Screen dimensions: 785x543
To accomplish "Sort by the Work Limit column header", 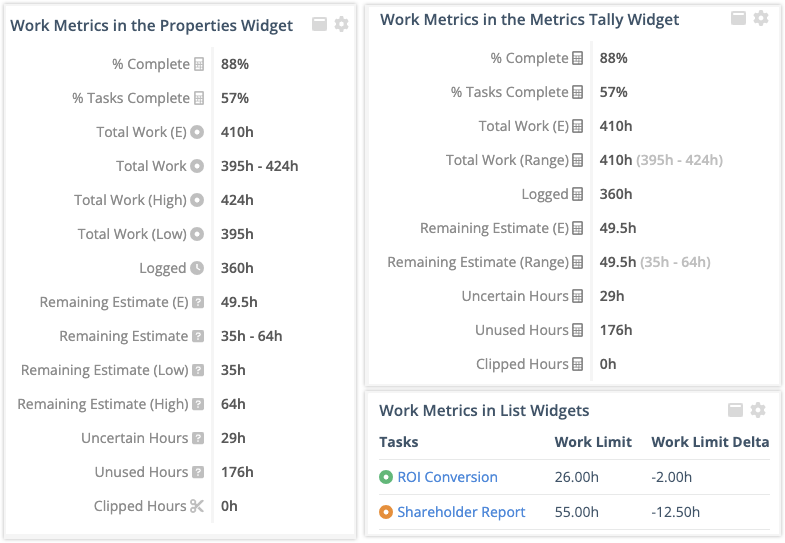I will tap(593, 442).
